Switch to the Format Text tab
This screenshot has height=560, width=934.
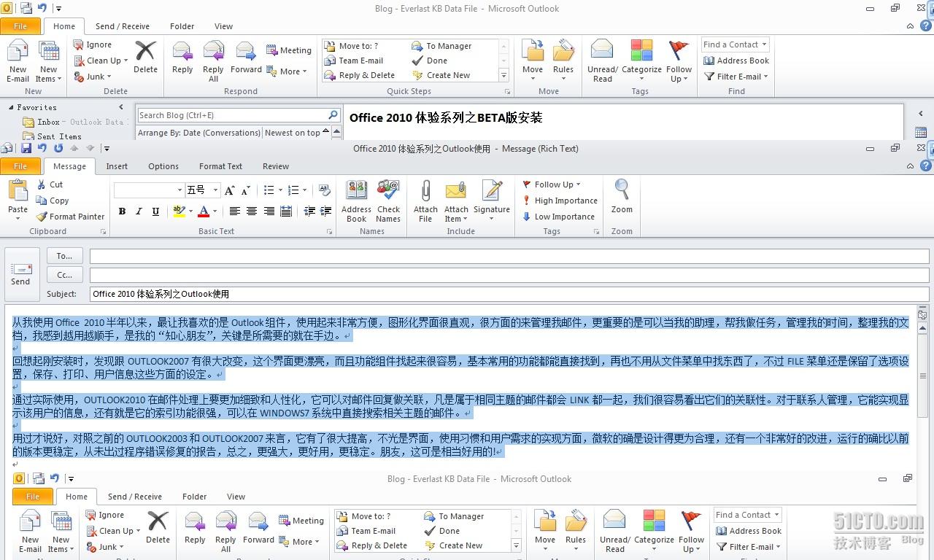(x=220, y=166)
